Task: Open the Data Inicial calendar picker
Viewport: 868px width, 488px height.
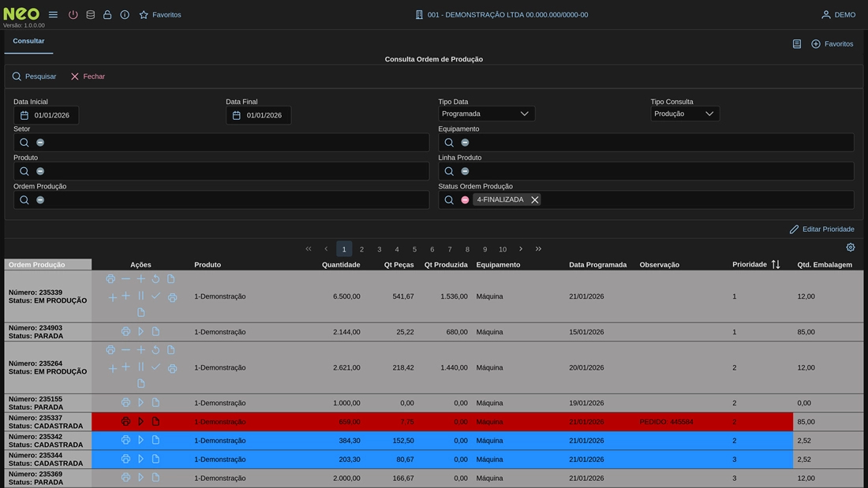Action: (x=24, y=116)
